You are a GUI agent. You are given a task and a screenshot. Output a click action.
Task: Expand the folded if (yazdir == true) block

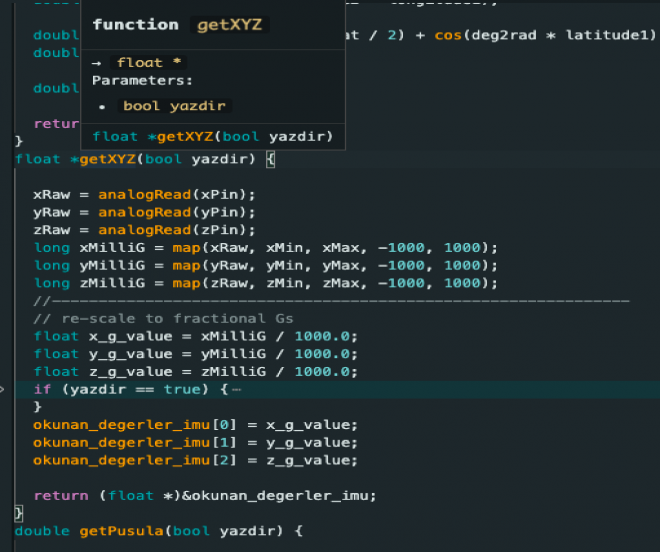pyautogui.click(x=6, y=389)
